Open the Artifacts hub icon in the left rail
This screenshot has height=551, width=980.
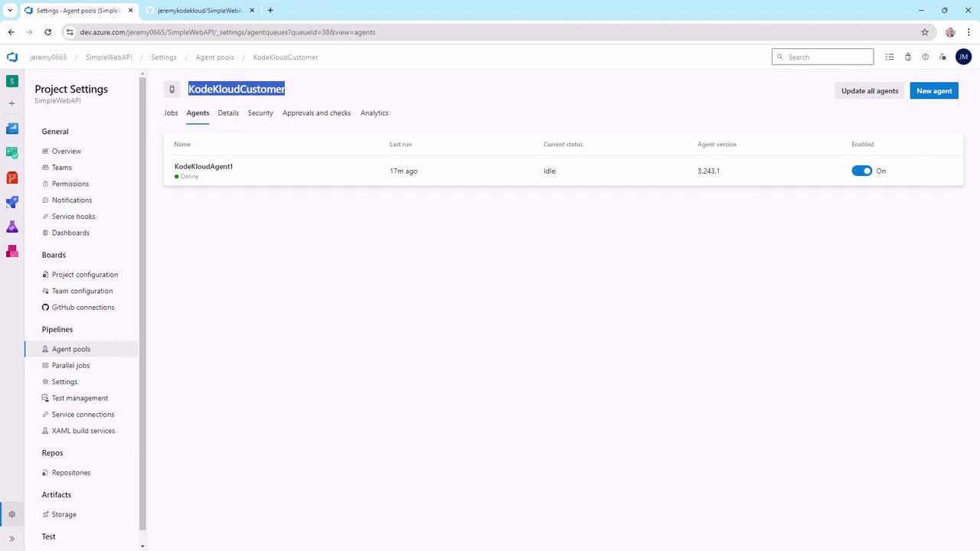(12, 251)
